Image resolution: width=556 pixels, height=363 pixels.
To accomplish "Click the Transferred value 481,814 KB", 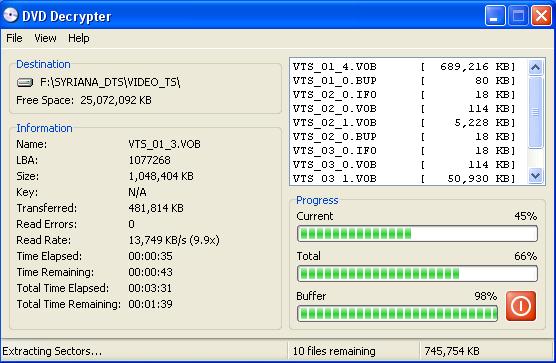I will click(156, 208).
